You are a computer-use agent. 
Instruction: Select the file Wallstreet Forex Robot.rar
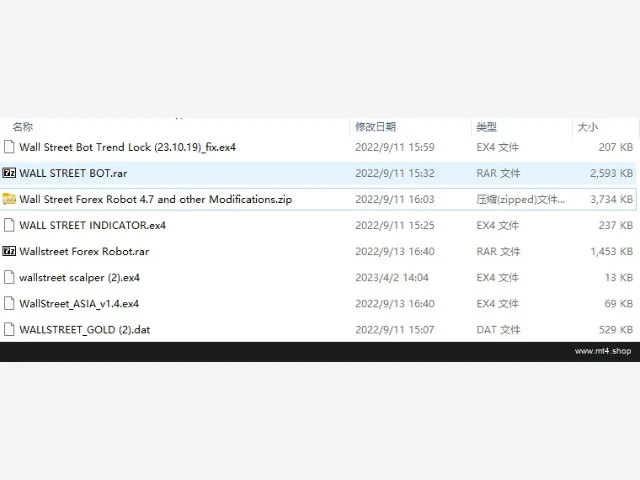pyautogui.click(x=84, y=251)
